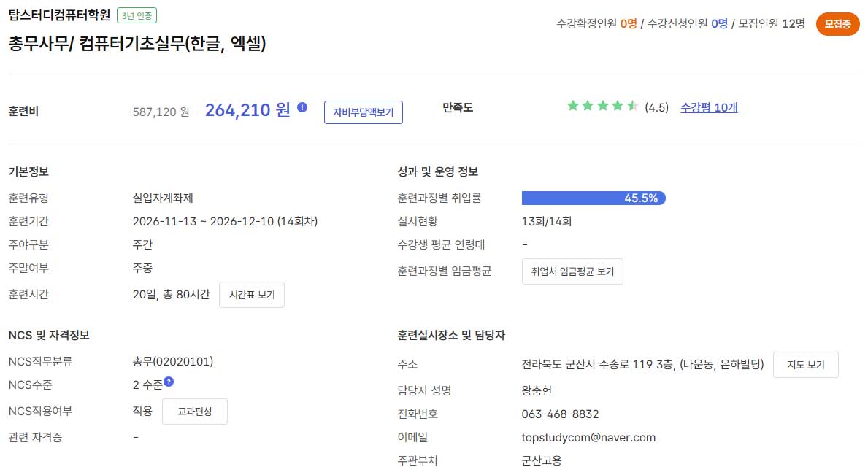Screen dimensions: 868x475
Task: Click the 성과 및 운영 정보 heading
Action: [x=437, y=172]
